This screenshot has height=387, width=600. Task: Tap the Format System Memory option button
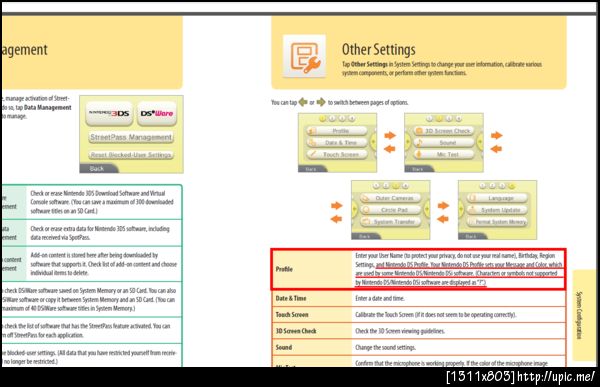tap(497, 222)
